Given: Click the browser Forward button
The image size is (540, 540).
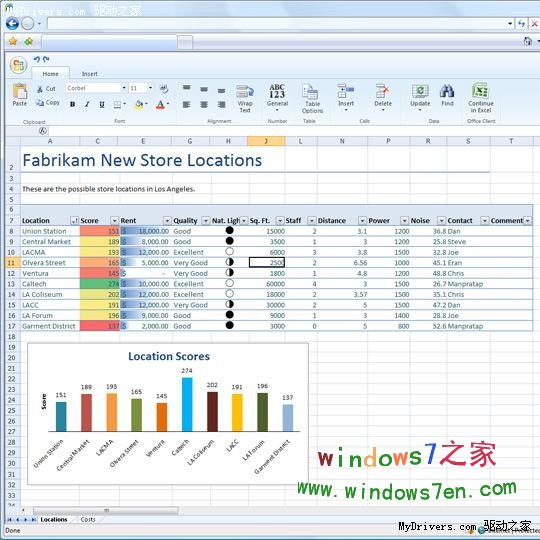Looking at the screenshot, I should (28, 23).
